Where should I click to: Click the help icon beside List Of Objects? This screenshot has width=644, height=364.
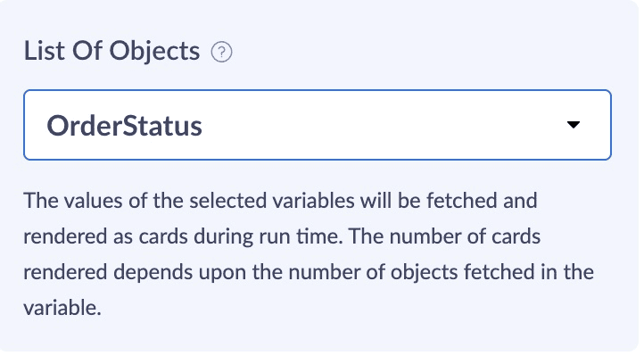(x=221, y=53)
